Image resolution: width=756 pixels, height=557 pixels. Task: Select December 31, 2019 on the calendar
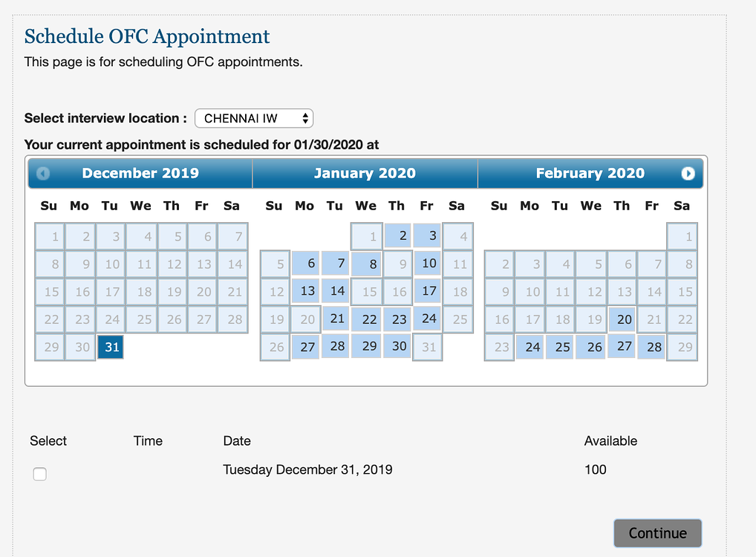(111, 347)
